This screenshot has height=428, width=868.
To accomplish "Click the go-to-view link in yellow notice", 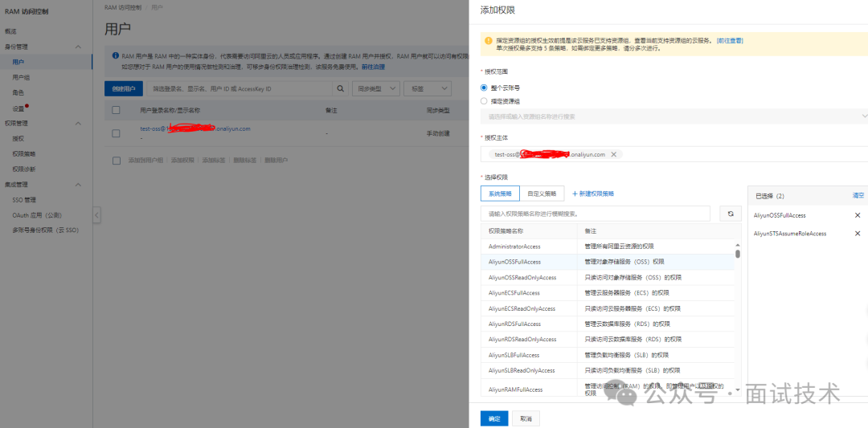I will pos(730,41).
